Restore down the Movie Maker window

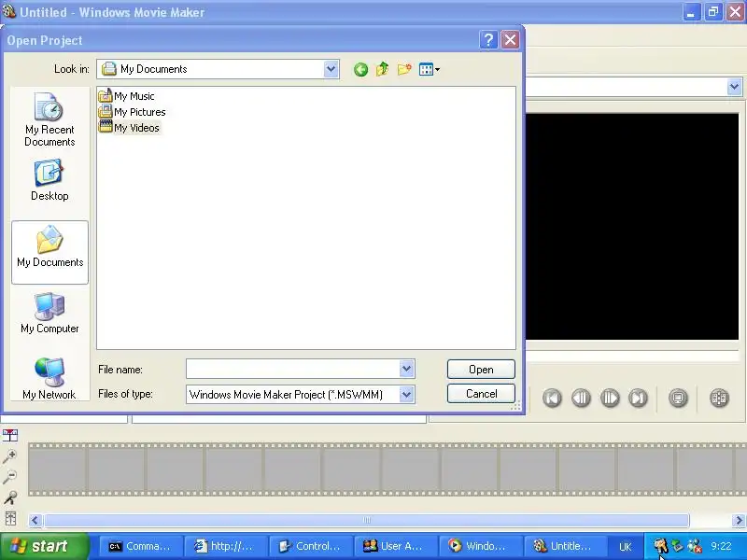coord(713,12)
